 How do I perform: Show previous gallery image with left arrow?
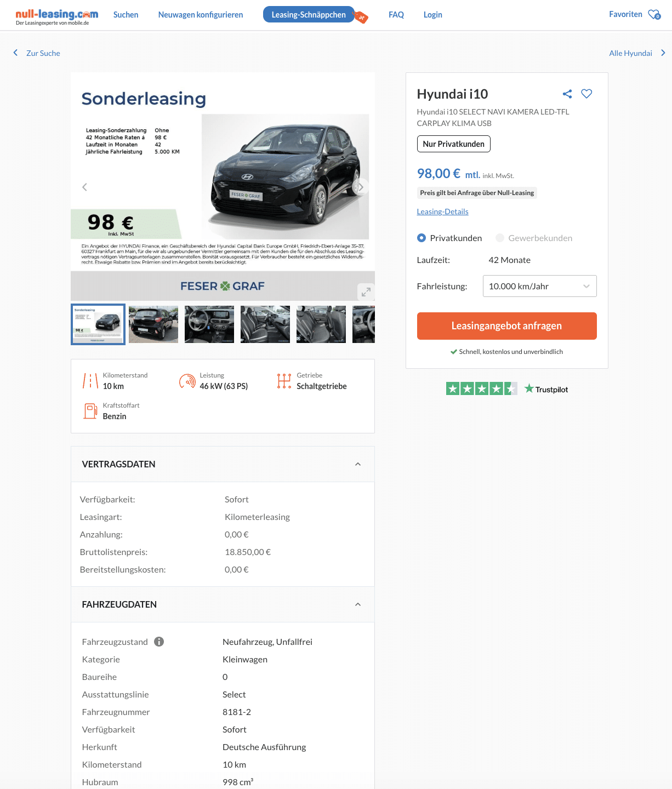click(x=84, y=187)
